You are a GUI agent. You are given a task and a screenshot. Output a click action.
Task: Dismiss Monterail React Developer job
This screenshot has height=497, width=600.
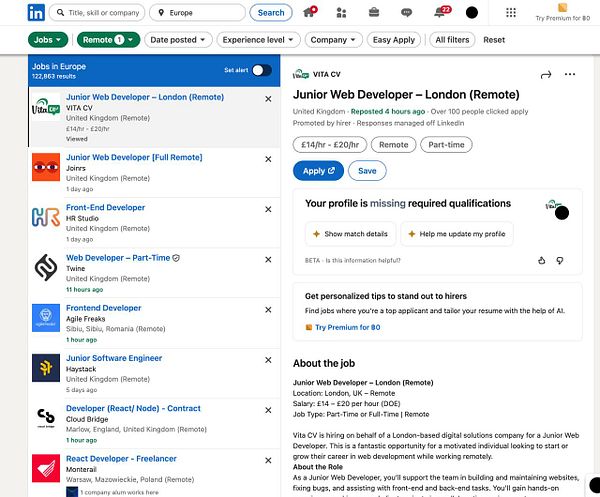pos(268,460)
